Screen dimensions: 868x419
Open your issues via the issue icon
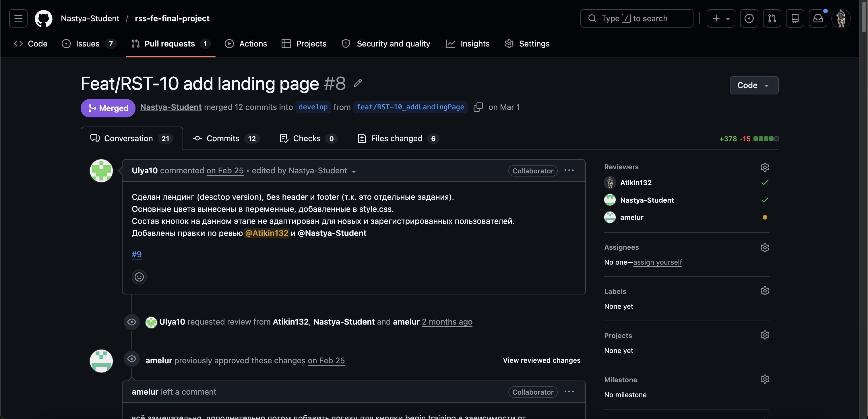(749, 19)
